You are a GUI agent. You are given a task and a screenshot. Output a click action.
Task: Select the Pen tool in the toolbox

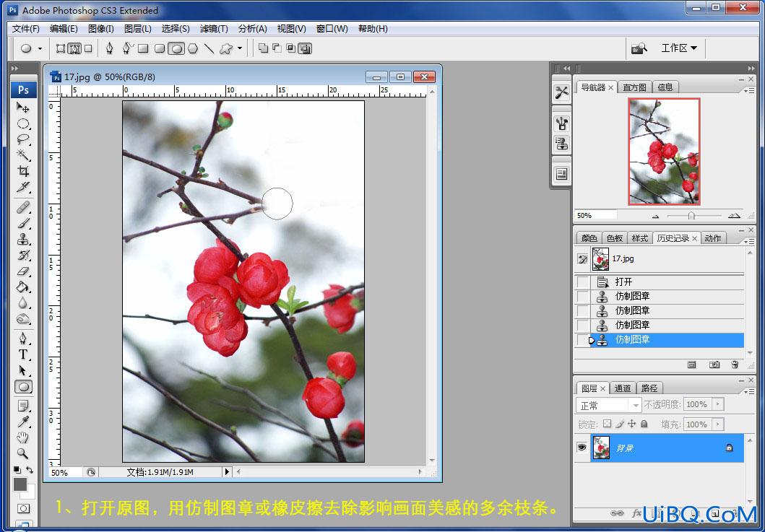23,339
